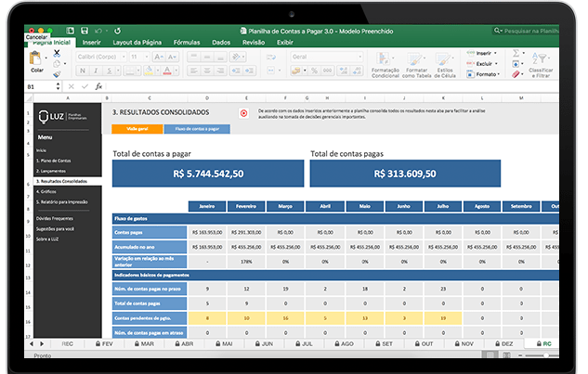Click the Visão geral orange button
Image resolution: width=588 pixels, height=374 pixels.
pos(136,129)
